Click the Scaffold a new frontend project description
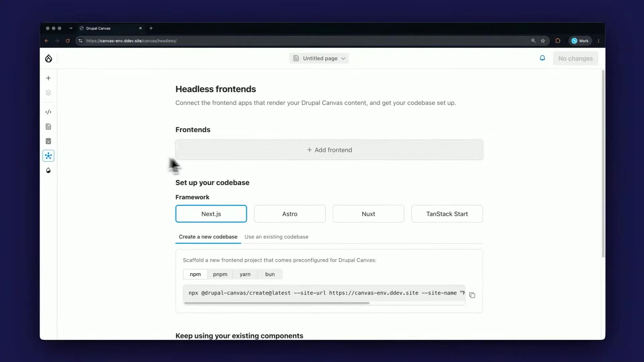The image size is (644, 362). (279, 260)
